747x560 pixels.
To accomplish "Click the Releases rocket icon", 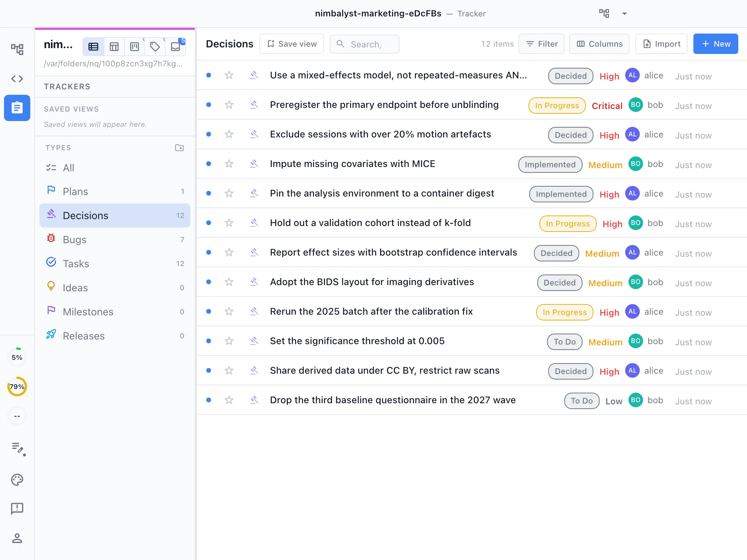I will (51, 334).
